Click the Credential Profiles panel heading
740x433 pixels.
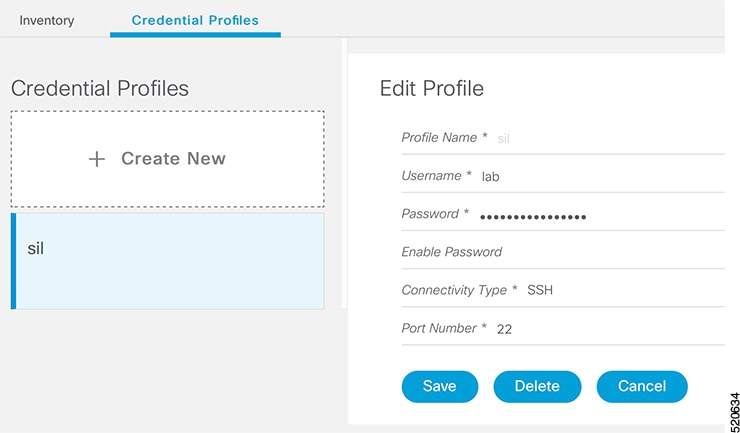(x=100, y=88)
